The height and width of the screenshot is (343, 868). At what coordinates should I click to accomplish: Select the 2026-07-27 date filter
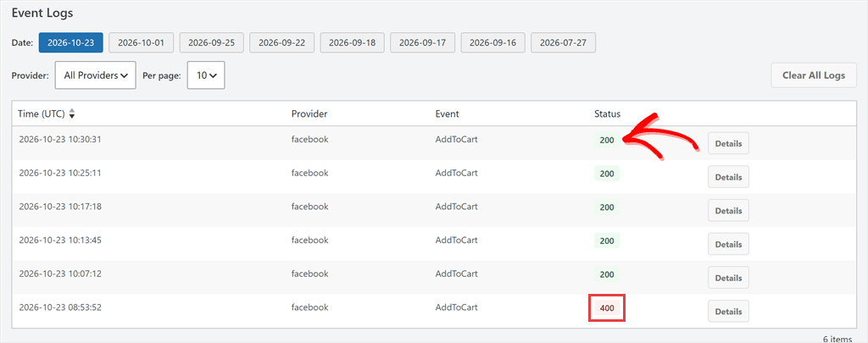(x=563, y=42)
